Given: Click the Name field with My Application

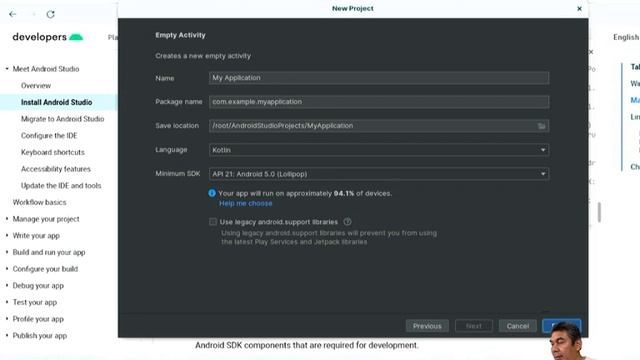Looking at the screenshot, I should click(379, 78).
